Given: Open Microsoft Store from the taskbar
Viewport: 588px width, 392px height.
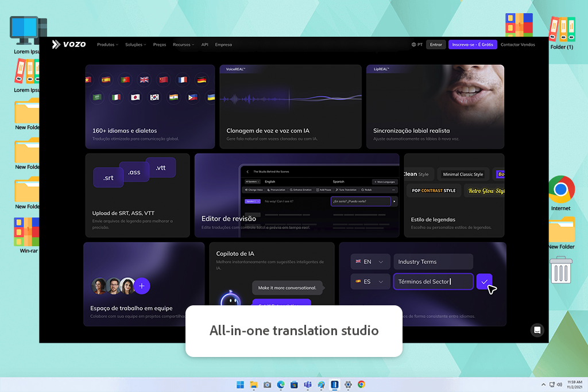Looking at the screenshot, I should click(294, 385).
